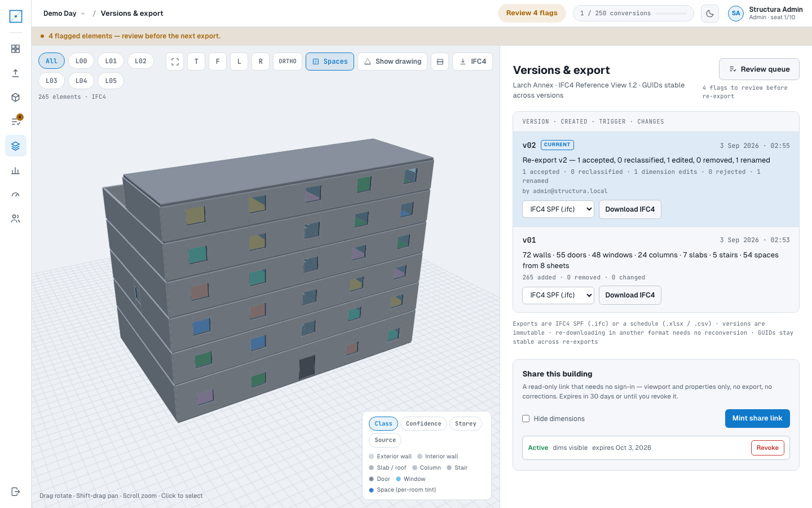Click the Interior wall legend entry
Viewport: 812px width, 508px height.
pyautogui.click(x=438, y=457)
